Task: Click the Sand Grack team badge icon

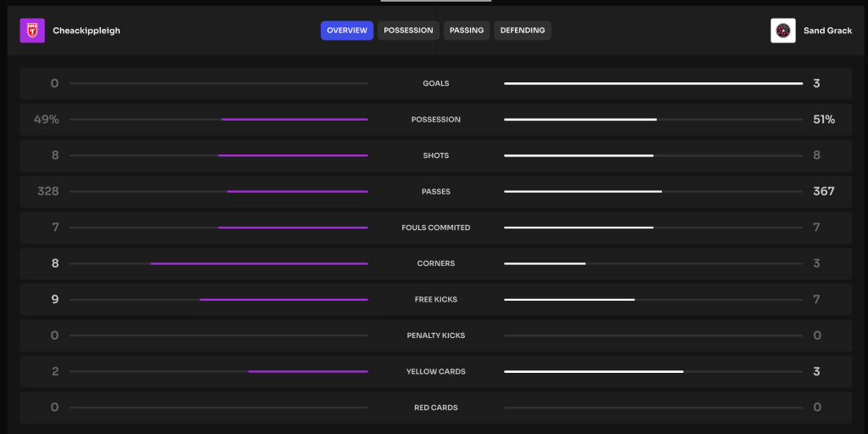Action: 782,31
